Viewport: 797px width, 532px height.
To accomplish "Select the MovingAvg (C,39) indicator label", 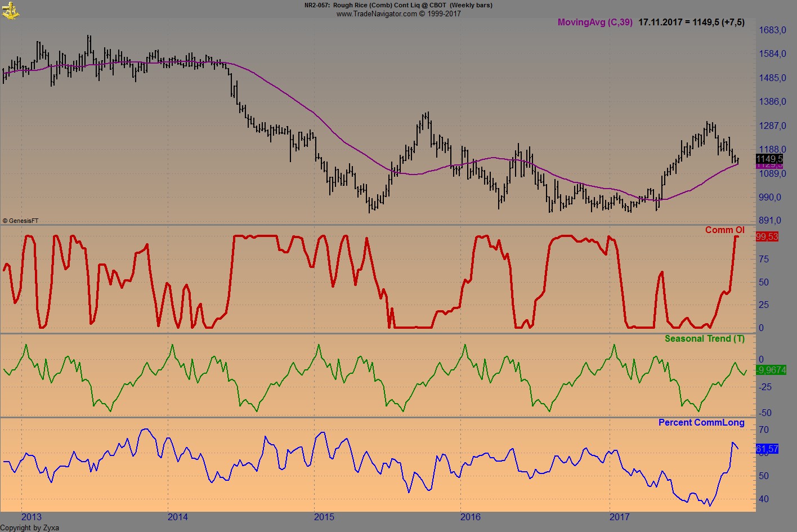I will coord(595,23).
